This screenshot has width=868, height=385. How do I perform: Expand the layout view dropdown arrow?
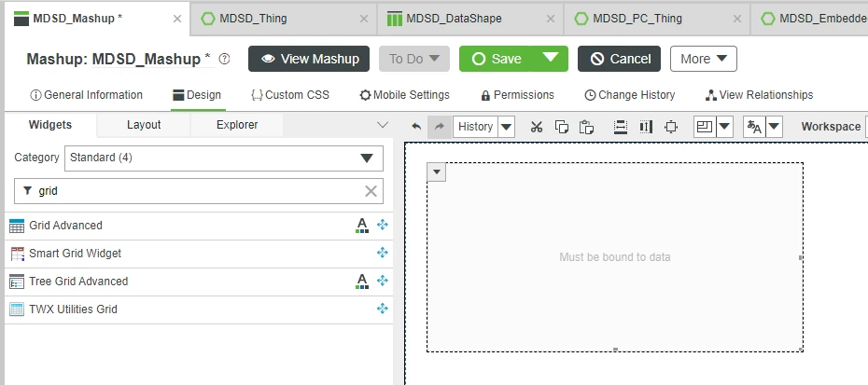(x=724, y=127)
